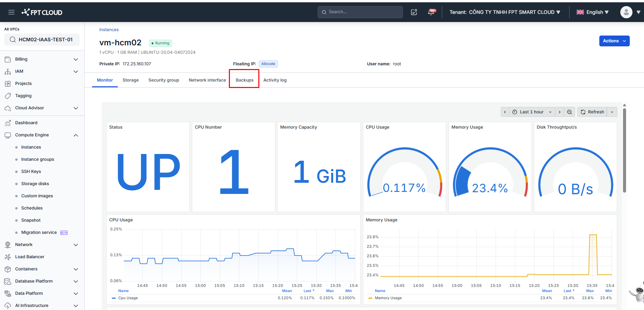This screenshot has width=644, height=310.
Task: Open the Activity log tab
Action: tap(275, 80)
